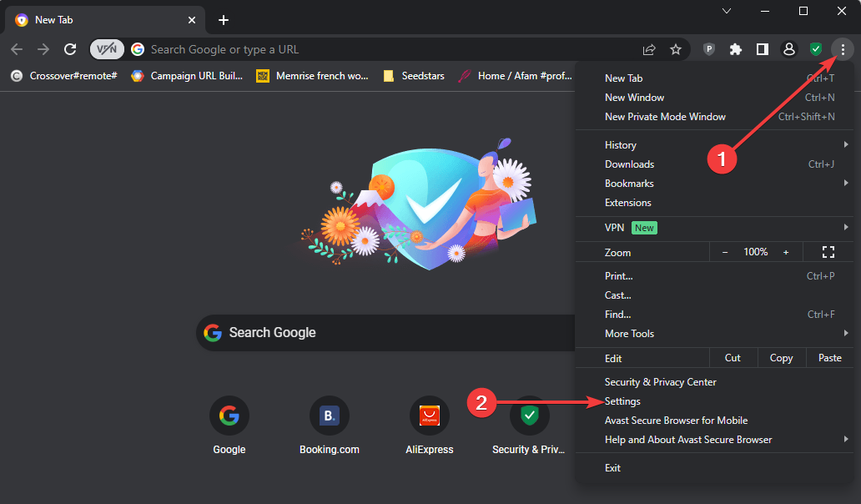Open Downloads from the menu
This screenshot has width=861, height=504.
[714, 164]
